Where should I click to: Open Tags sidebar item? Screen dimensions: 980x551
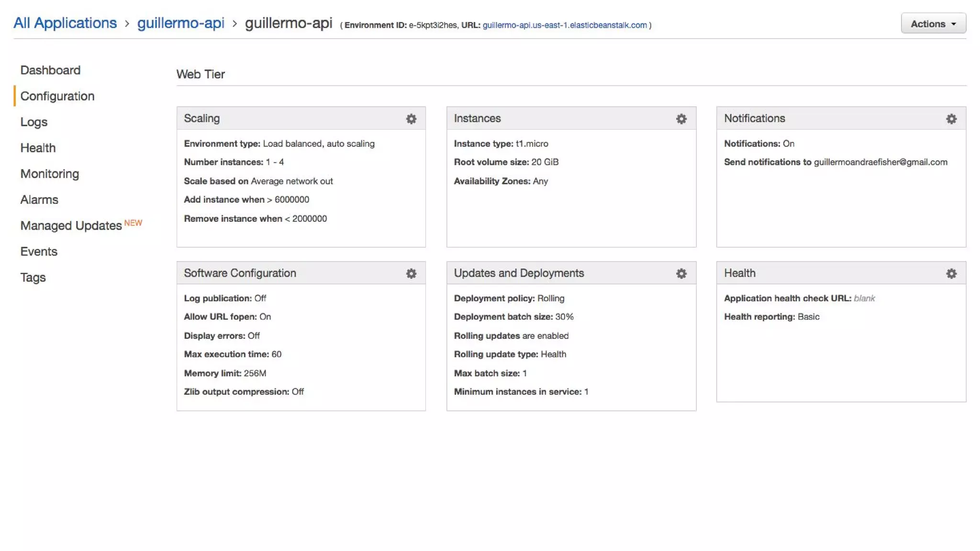pyautogui.click(x=33, y=277)
